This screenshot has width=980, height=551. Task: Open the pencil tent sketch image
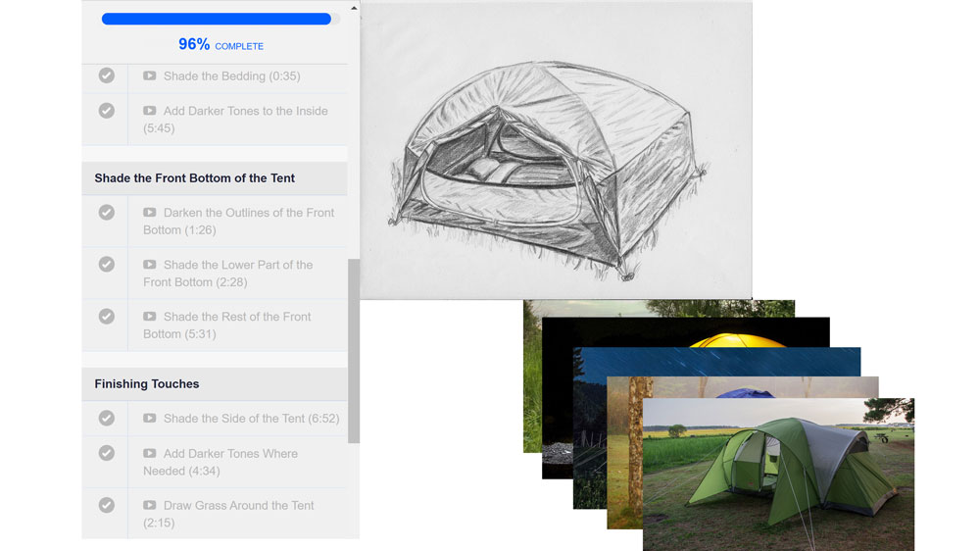click(557, 150)
